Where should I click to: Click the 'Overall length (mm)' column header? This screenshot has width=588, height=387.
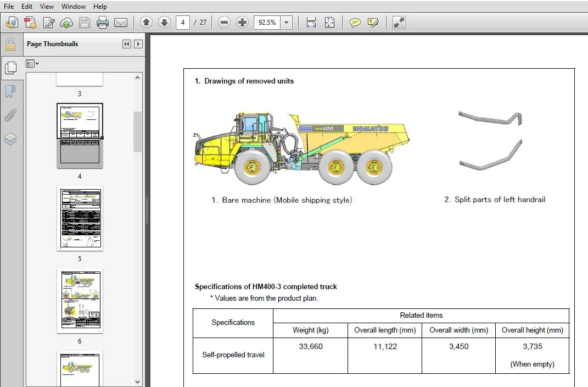point(385,330)
